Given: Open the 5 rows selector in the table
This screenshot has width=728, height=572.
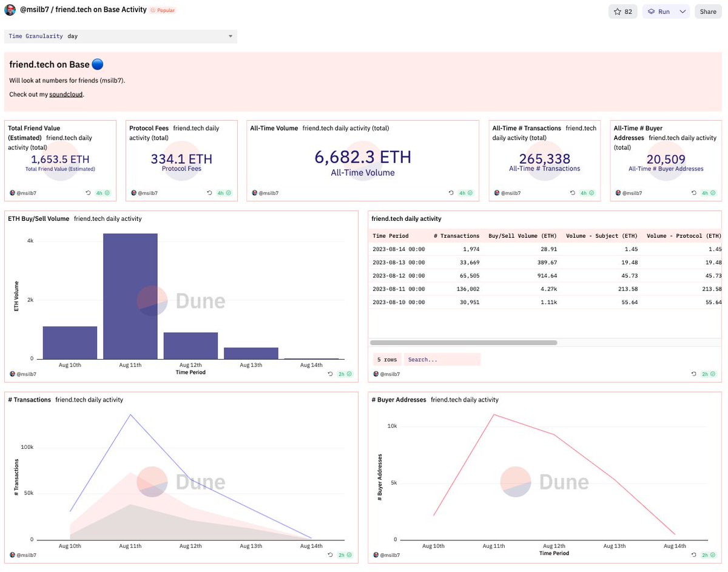Looking at the screenshot, I should coord(387,359).
